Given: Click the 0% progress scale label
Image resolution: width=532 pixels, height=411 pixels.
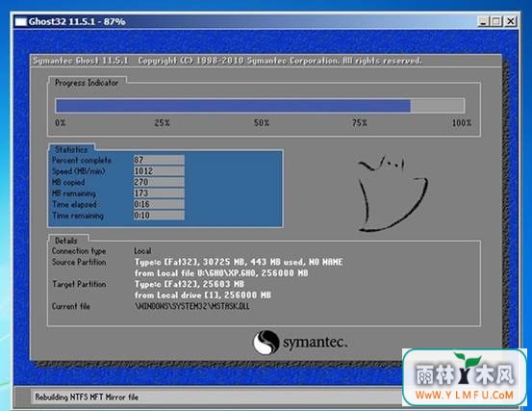Looking at the screenshot, I should [x=60, y=123].
